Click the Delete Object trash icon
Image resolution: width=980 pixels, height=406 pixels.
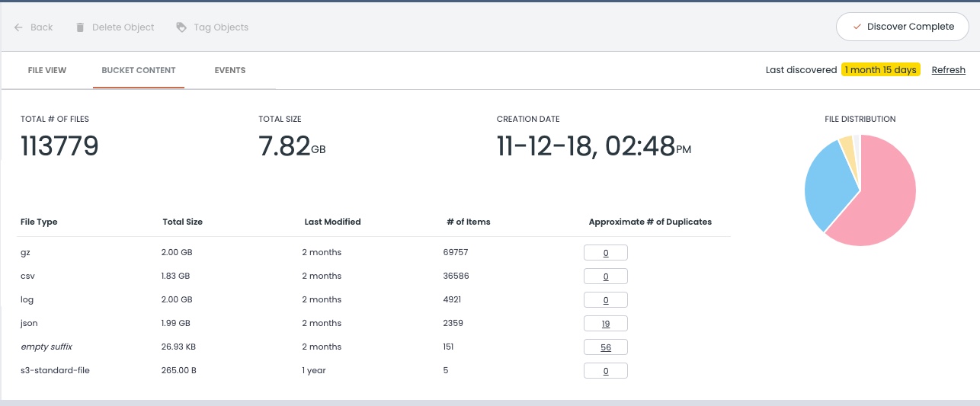(x=80, y=27)
